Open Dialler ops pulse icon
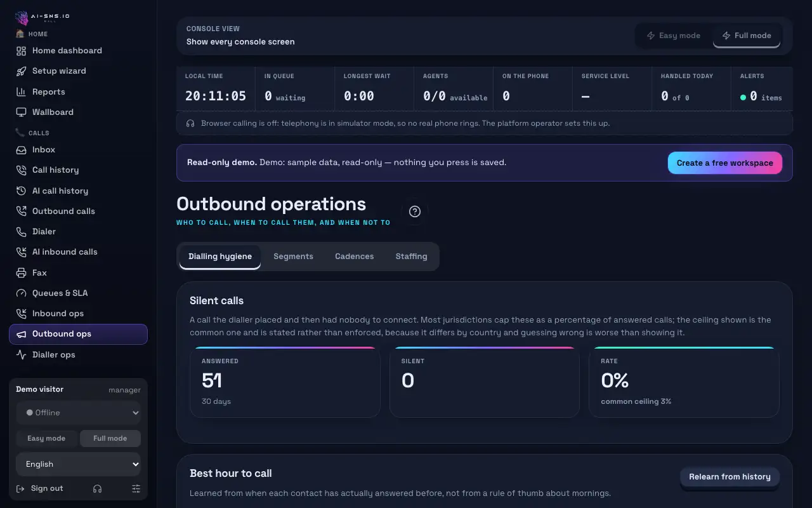Image resolution: width=812 pixels, height=508 pixels. pos(21,355)
